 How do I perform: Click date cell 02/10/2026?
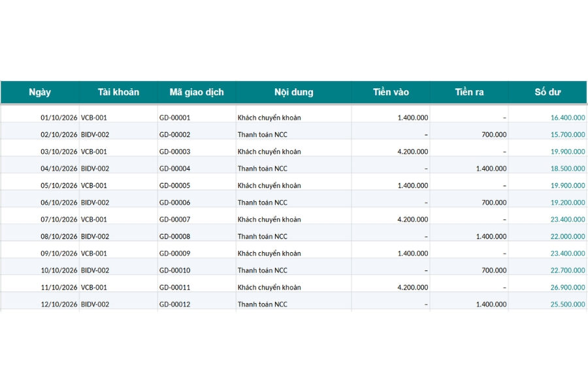59,135
